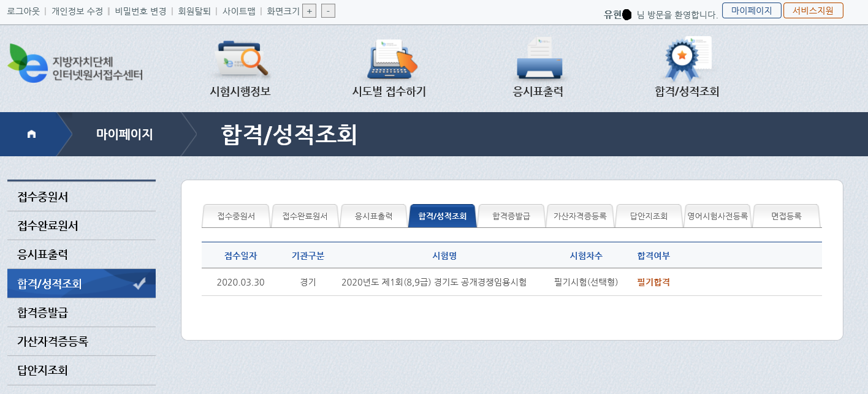Viewport: 868px width, 394px height.
Task: Click the 로그아웃 link
Action: [23, 11]
